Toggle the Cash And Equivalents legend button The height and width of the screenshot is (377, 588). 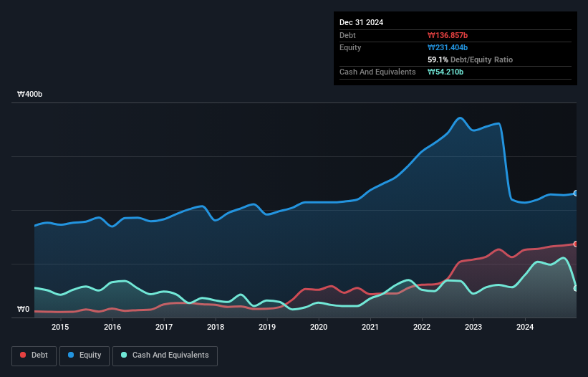coord(165,355)
